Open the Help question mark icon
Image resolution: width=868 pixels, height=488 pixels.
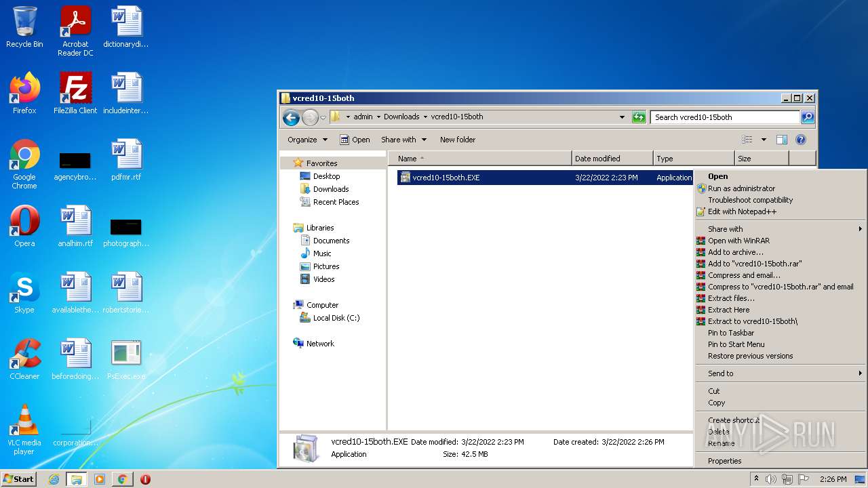click(x=800, y=140)
